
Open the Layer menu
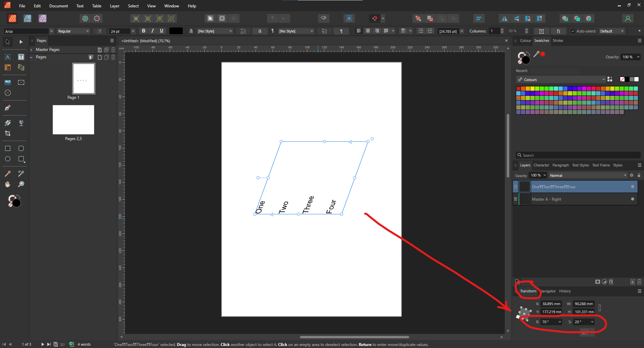point(115,6)
